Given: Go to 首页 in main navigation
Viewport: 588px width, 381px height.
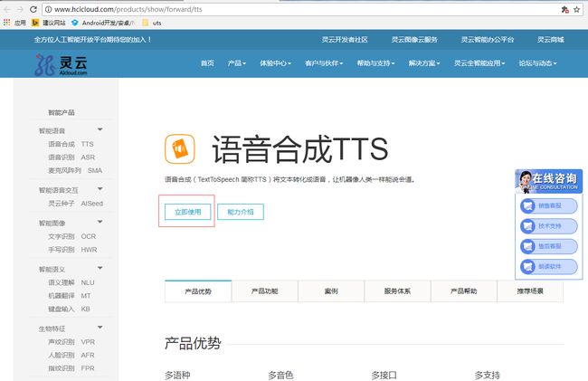Looking at the screenshot, I should coord(207,63).
